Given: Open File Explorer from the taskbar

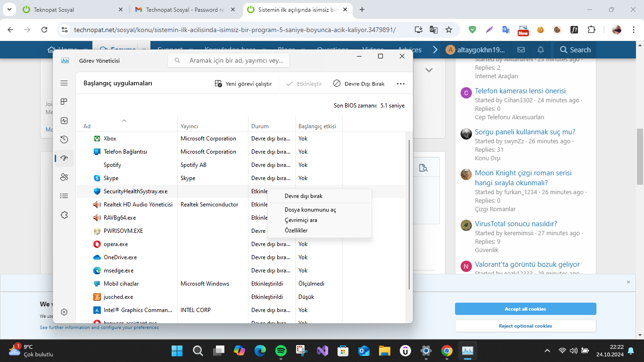Looking at the screenshot, I should [385, 351].
